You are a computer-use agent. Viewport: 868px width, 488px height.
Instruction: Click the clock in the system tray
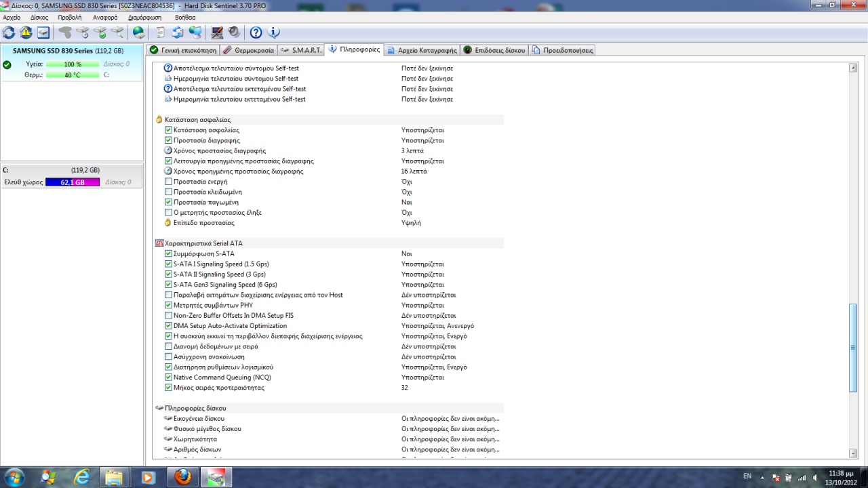(x=842, y=477)
